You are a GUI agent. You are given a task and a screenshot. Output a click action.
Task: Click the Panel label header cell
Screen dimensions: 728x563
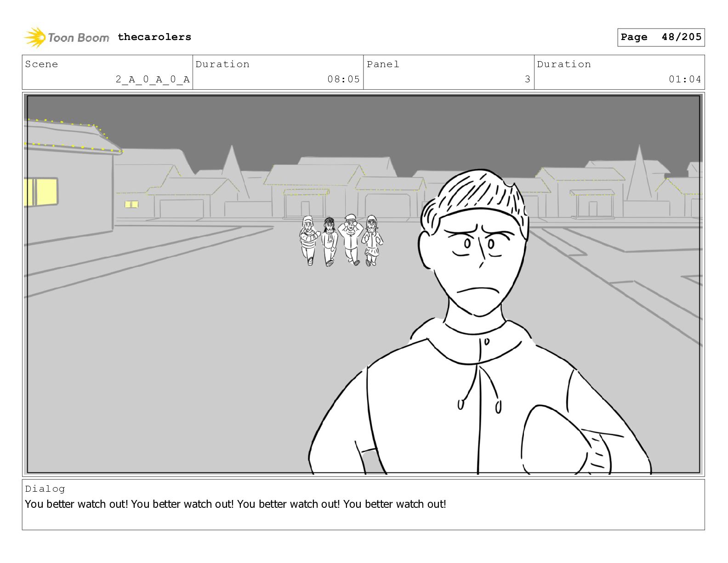pos(383,64)
